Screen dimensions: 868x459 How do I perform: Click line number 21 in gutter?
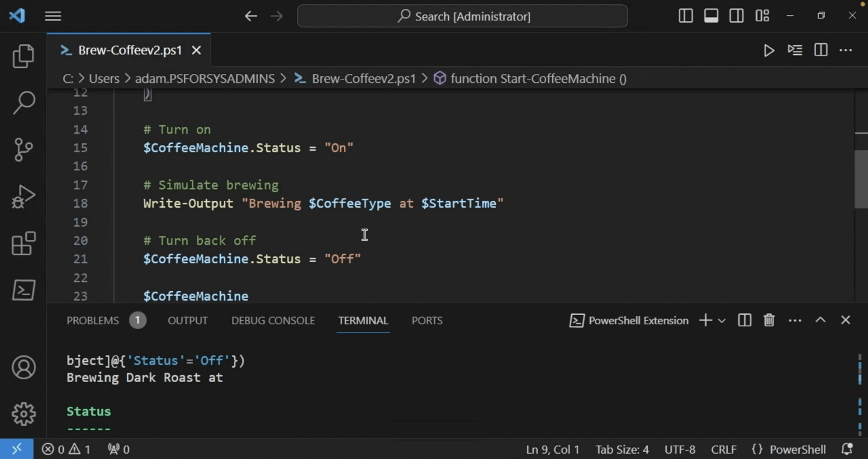click(81, 259)
